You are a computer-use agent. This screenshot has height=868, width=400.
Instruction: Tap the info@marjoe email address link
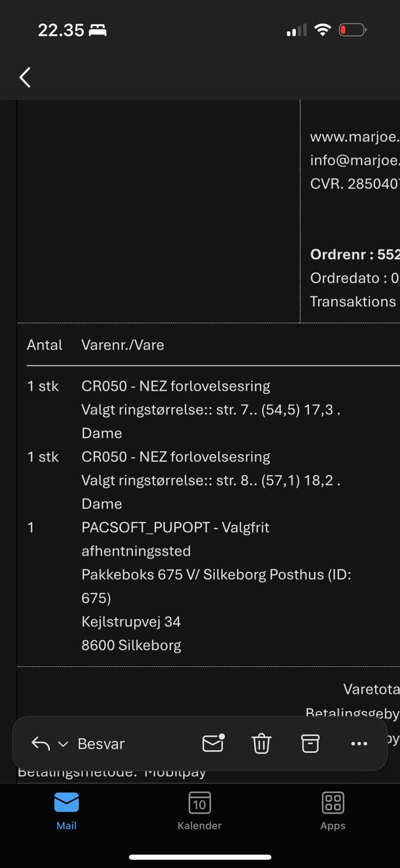pyautogui.click(x=354, y=160)
